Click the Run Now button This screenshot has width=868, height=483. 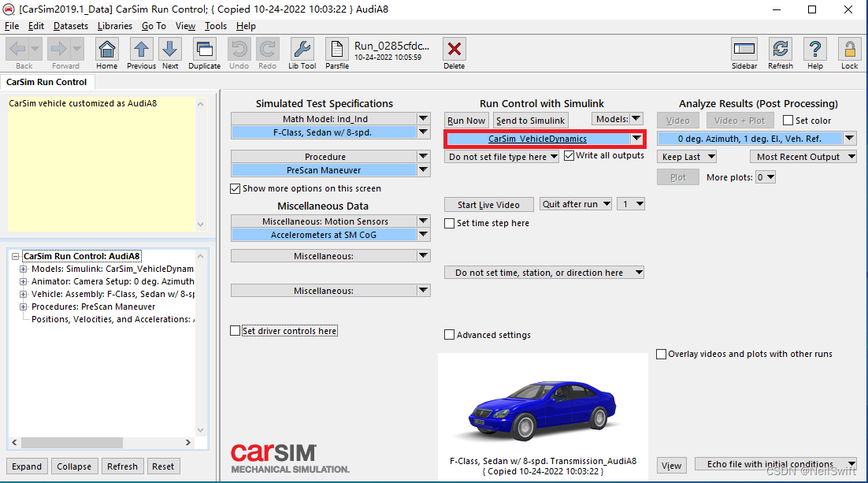(466, 121)
